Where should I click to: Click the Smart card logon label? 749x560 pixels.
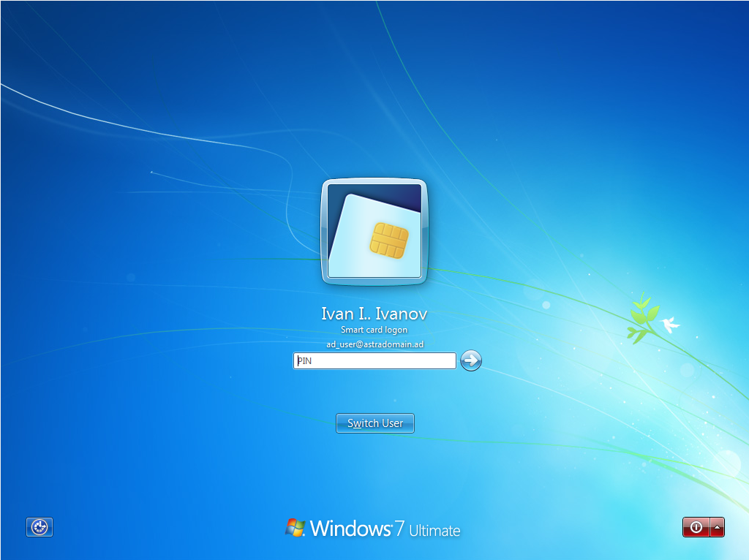click(374, 330)
